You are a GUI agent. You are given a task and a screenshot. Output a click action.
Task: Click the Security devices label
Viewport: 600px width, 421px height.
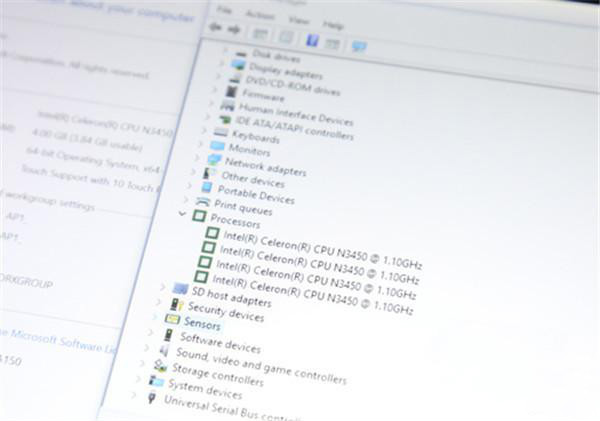[x=226, y=312]
